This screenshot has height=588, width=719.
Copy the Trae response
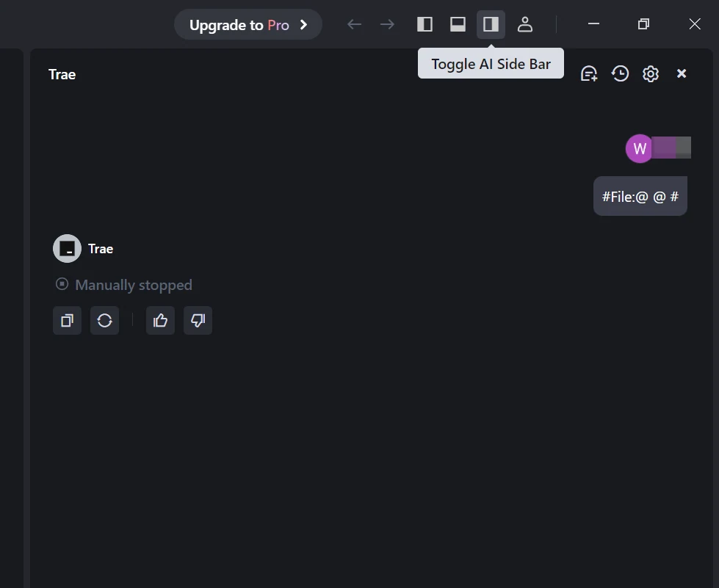67,320
